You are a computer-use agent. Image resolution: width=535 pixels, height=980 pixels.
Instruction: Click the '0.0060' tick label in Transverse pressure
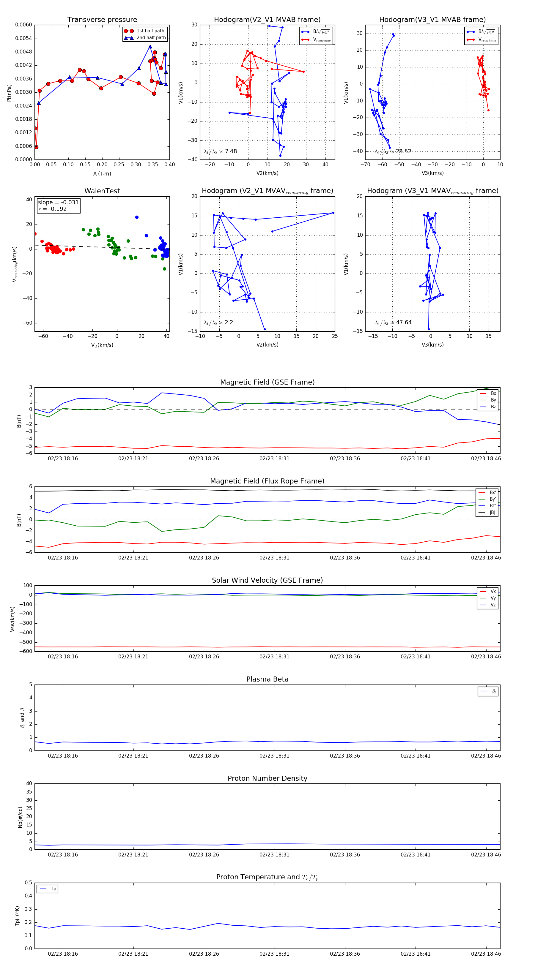click(x=23, y=25)
